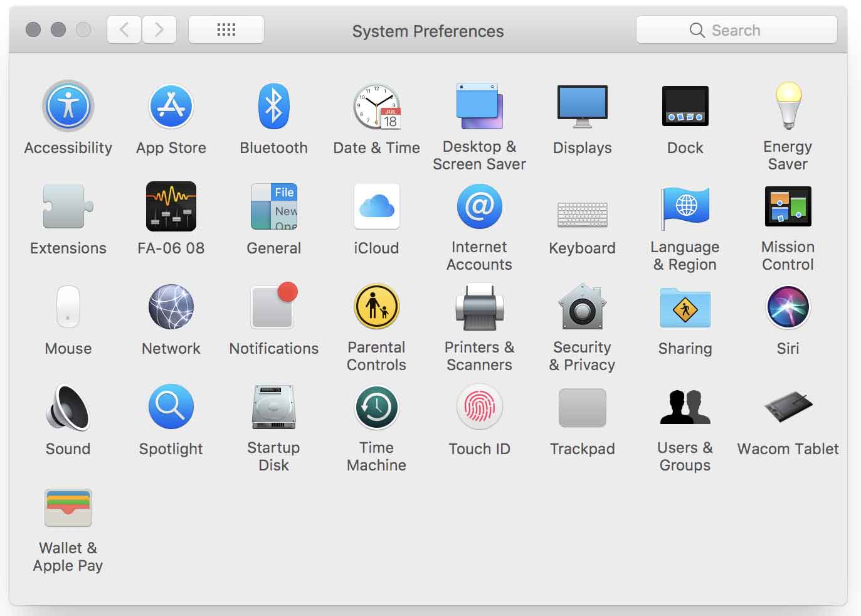Open Date & Time settings

point(377,106)
